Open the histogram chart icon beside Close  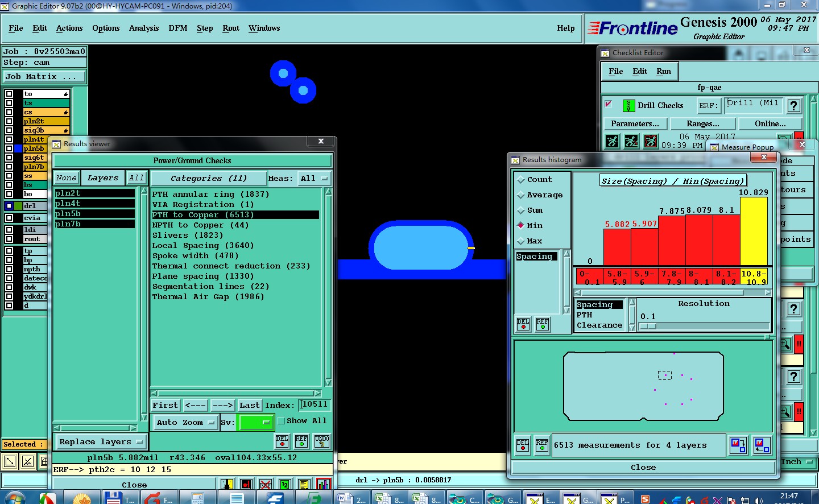(x=324, y=484)
